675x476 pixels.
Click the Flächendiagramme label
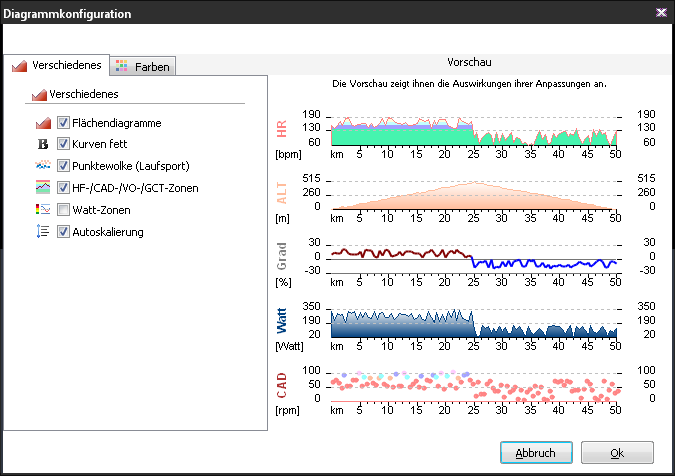(117, 123)
